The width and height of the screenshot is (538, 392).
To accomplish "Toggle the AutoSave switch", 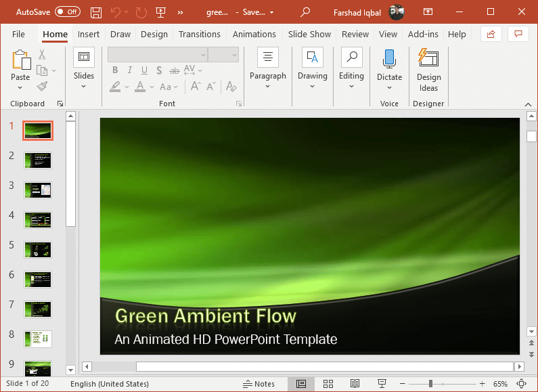I will point(67,12).
